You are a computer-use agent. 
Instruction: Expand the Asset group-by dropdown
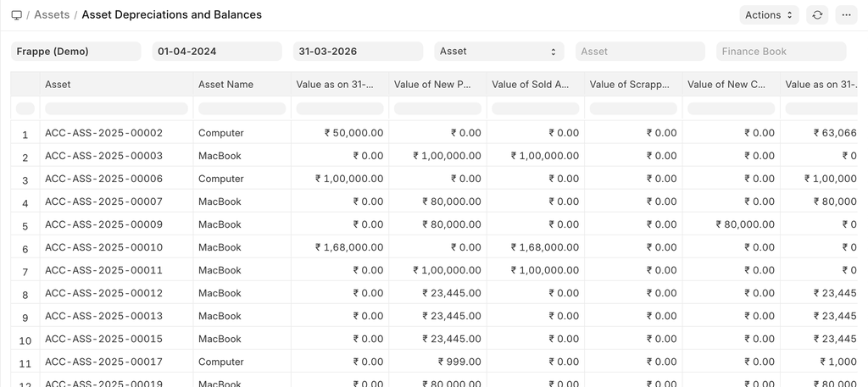pyautogui.click(x=499, y=52)
